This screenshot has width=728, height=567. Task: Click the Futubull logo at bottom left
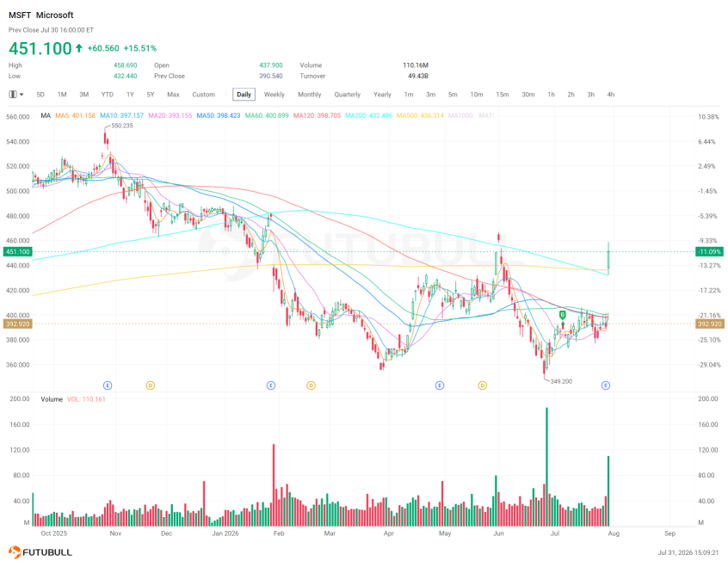click(x=40, y=552)
